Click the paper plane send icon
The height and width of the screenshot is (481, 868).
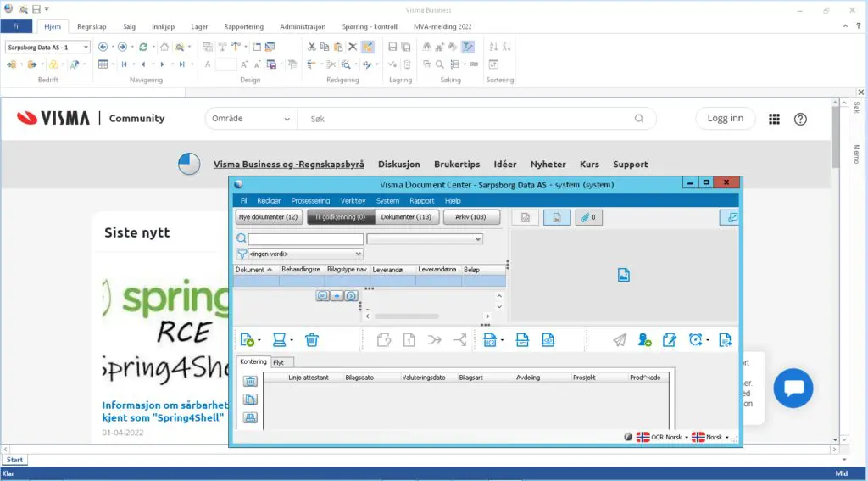pyautogui.click(x=620, y=340)
